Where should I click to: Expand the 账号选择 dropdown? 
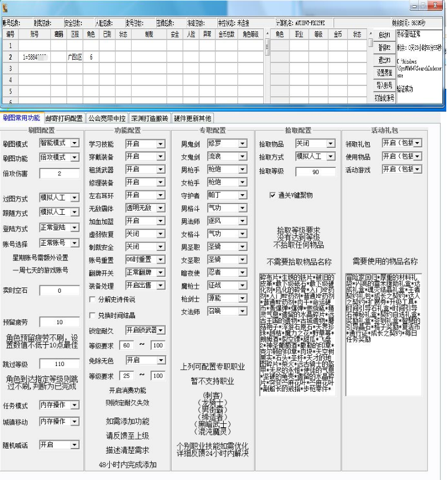[x=60, y=243]
